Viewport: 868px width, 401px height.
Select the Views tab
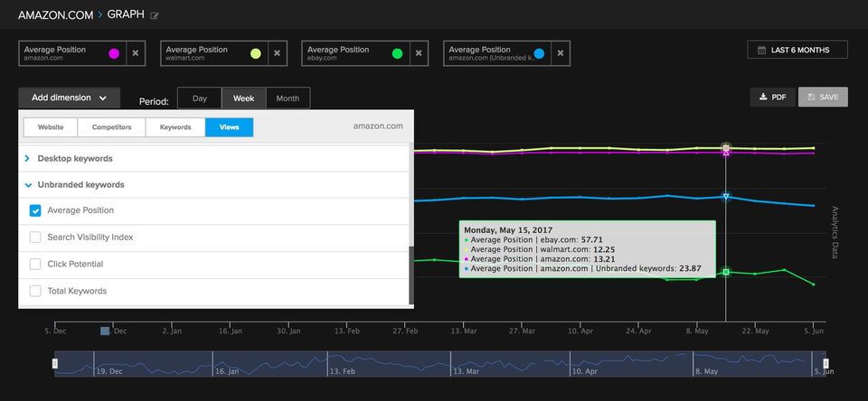[x=229, y=127]
